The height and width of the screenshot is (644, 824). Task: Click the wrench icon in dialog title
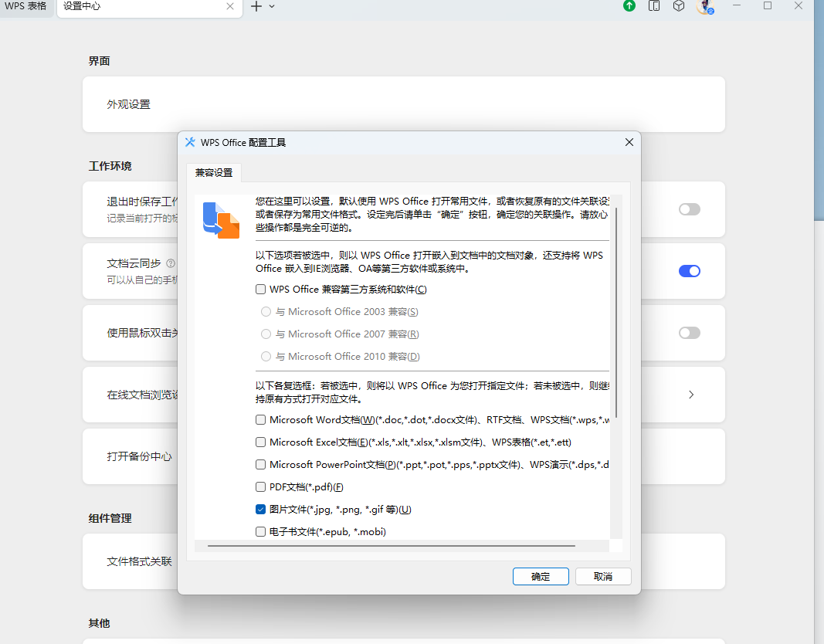click(190, 142)
